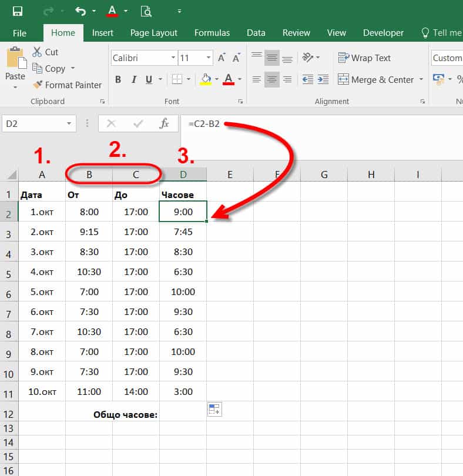Click the Paste clipboard icon
Screen dimensions: 463x476
(16, 58)
